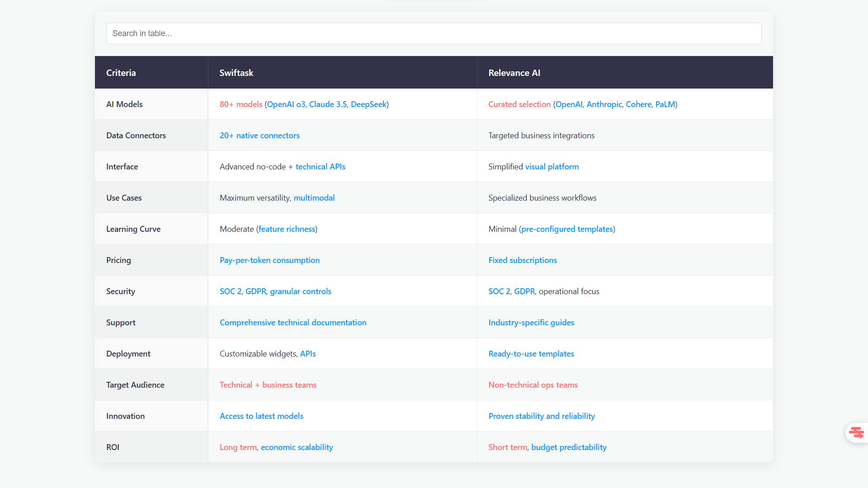Open the OpenAI o3 link in Swiftask row

coord(286,104)
